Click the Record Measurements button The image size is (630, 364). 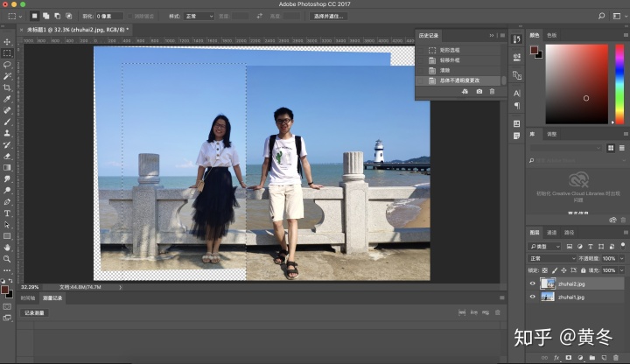(x=33, y=312)
